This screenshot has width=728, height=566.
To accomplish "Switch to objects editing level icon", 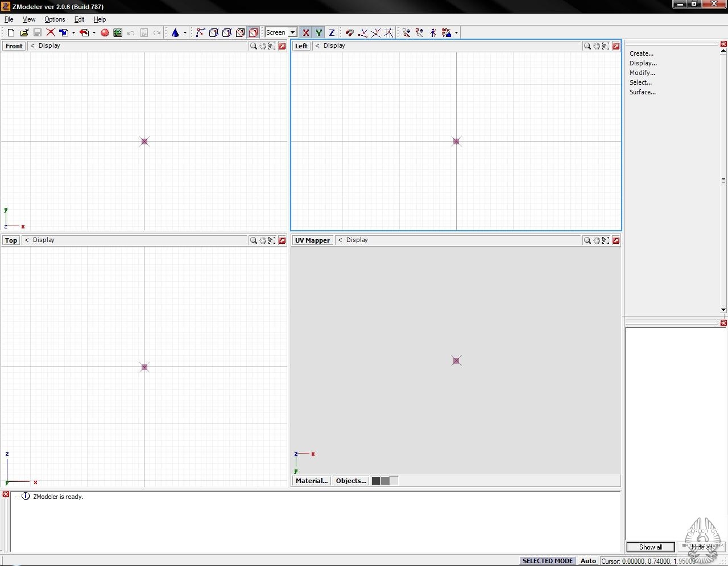I will pos(240,32).
